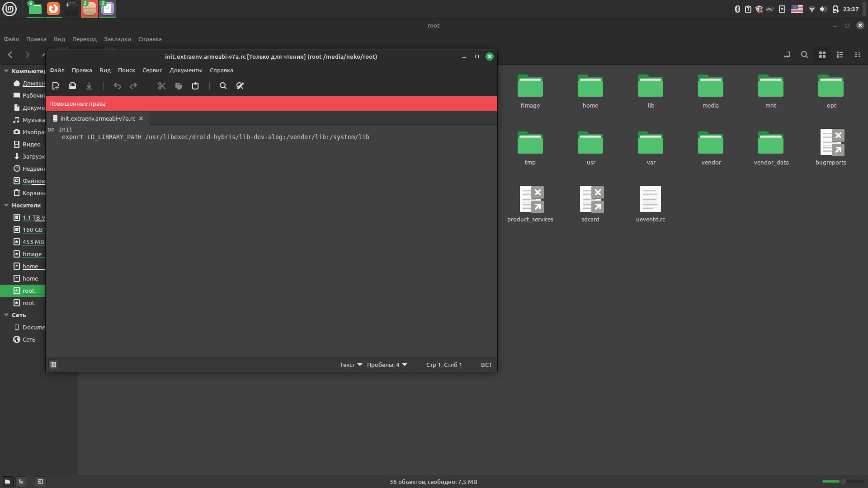Open the find search icon in editor
This screenshot has width=868, height=488.
click(x=223, y=86)
